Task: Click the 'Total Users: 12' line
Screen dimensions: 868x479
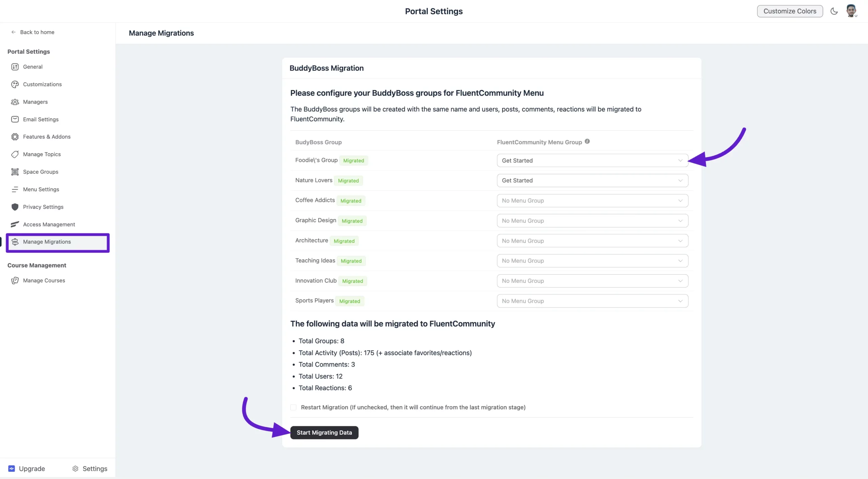Action: tap(320, 376)
